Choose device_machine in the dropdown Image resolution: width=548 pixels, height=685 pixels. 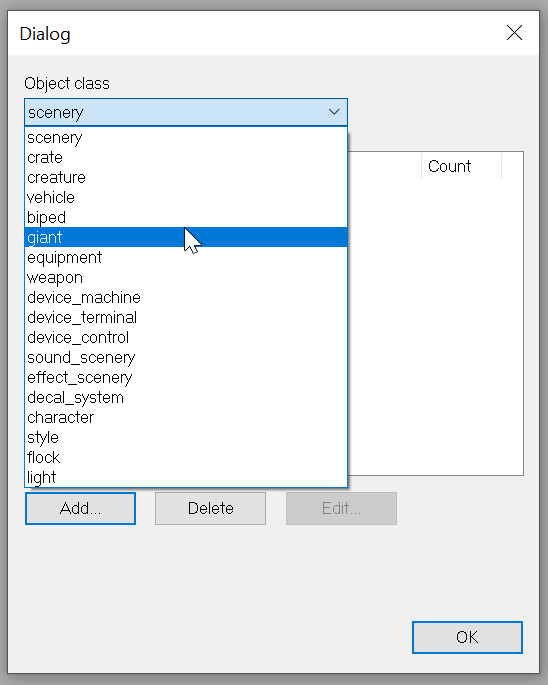[x=186, y=298]
